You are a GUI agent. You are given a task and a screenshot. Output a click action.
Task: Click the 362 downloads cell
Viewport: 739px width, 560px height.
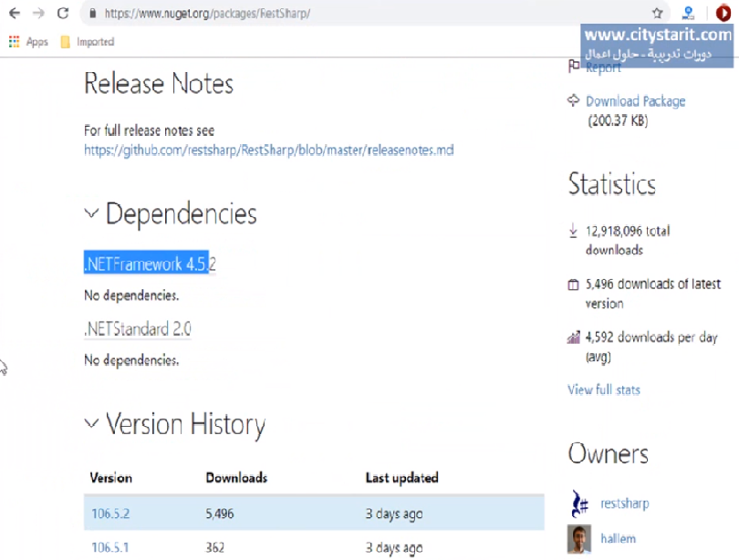click(x=215, y=548)
